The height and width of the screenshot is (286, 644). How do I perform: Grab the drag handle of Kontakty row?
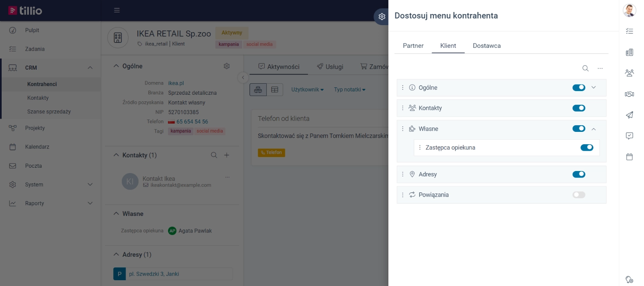click(403, 108)
